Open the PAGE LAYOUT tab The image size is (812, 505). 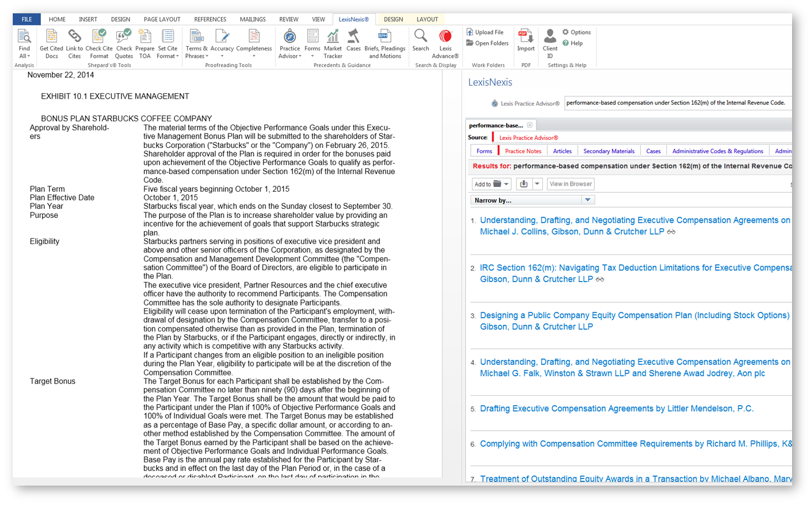click(x=162, y=19)
